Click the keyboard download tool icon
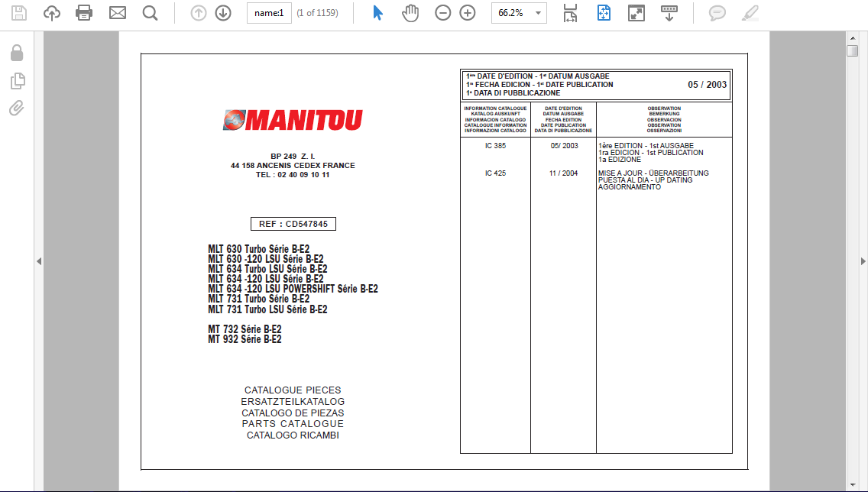 (669, 13)
